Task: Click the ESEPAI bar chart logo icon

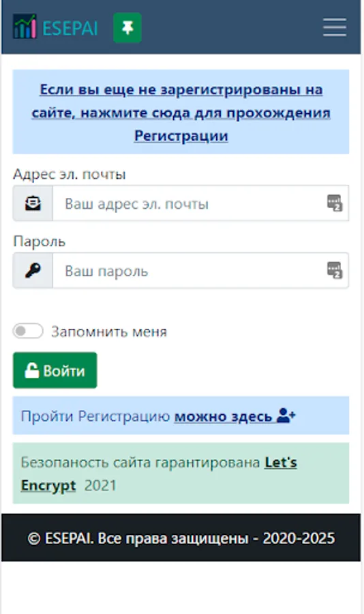Action: [x=25, y=27]
